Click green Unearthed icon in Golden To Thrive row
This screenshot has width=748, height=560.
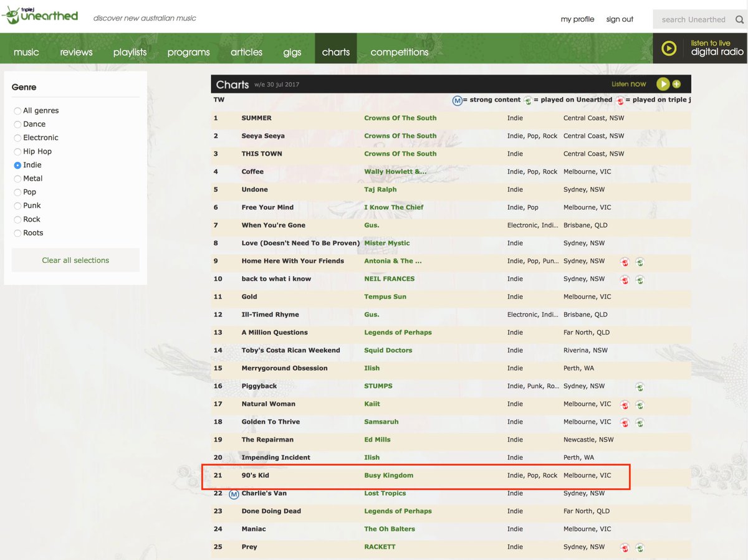click(640, 422)
